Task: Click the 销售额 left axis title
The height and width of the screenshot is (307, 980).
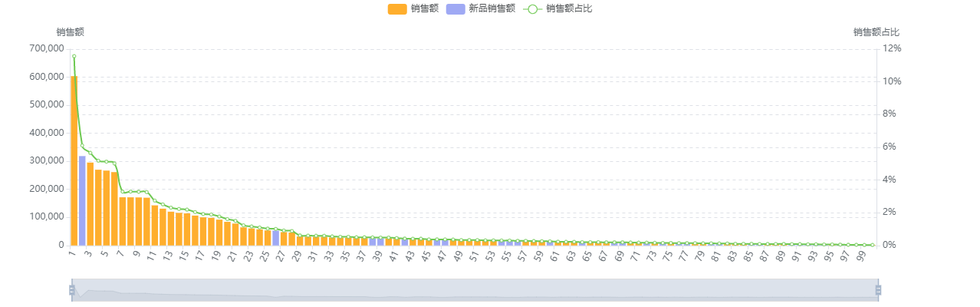Action: pos(70,32)
